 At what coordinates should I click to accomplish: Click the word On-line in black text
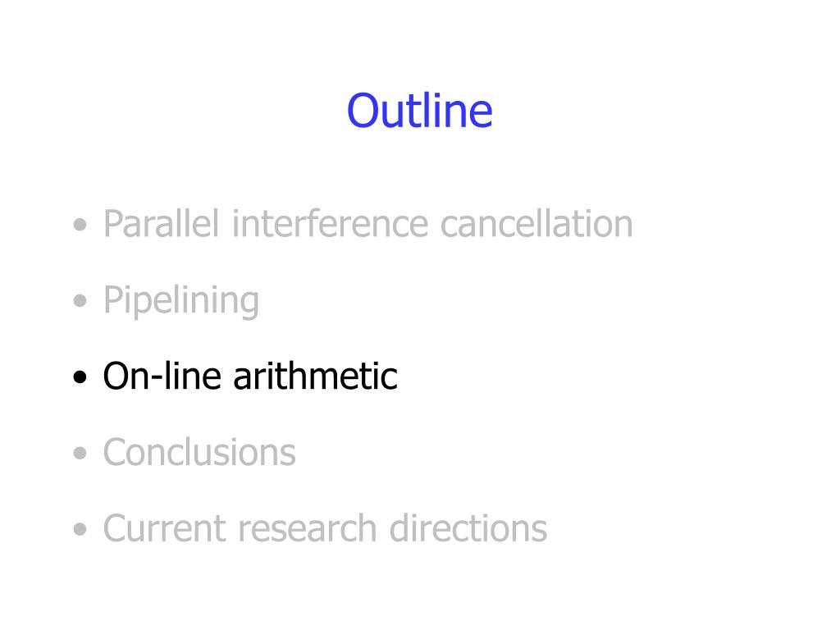pos(162,376)
